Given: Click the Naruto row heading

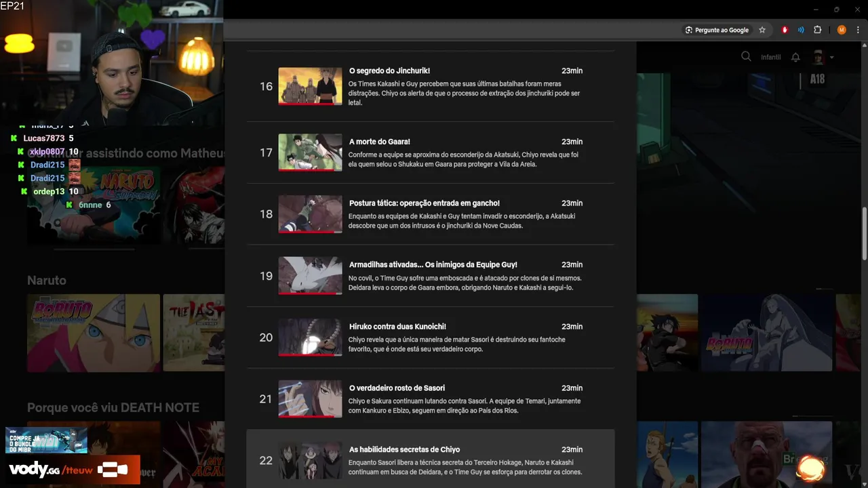Looking at the screenshot, I should click(x=47, y=280).
